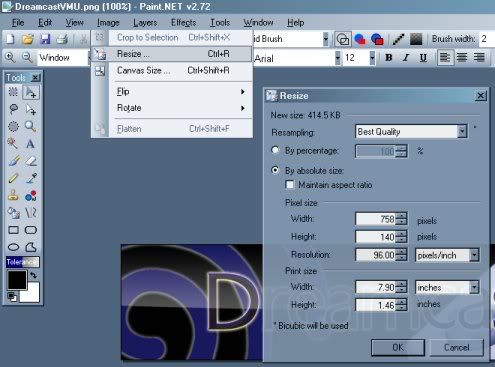The image size is (495, 367).
Task: Select the Magic Wand tool
Action: coord(13,143)
